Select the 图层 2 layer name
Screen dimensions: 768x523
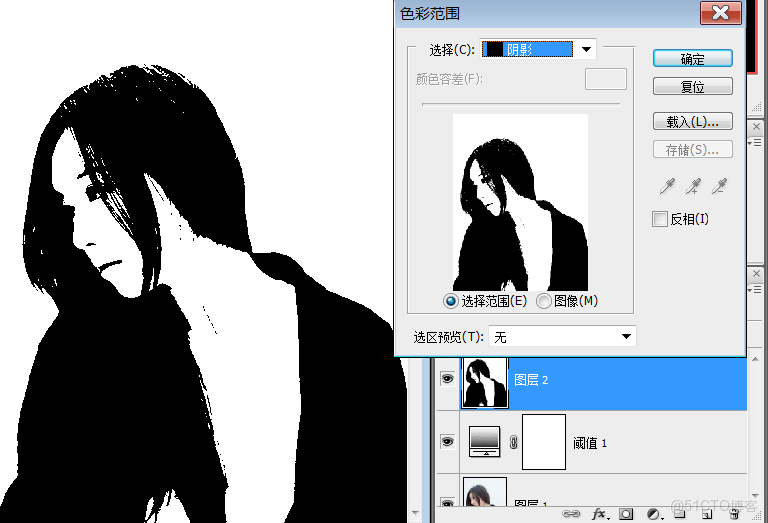click(531, 380)
